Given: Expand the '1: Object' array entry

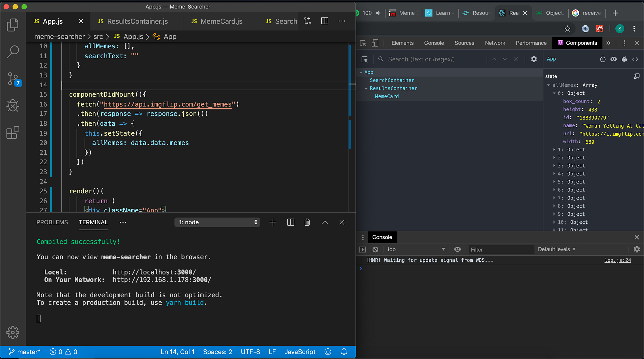Looking at the screenshot, I should (554, 150).
